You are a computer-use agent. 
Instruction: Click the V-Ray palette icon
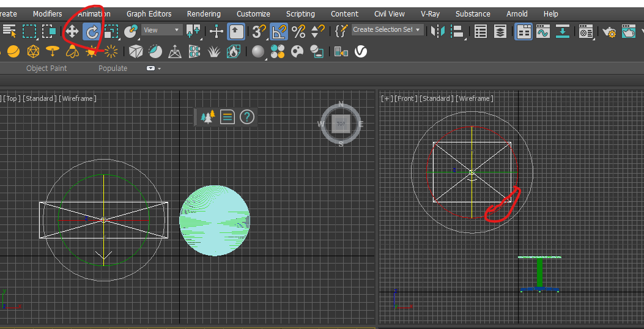[x=297, y=52]
